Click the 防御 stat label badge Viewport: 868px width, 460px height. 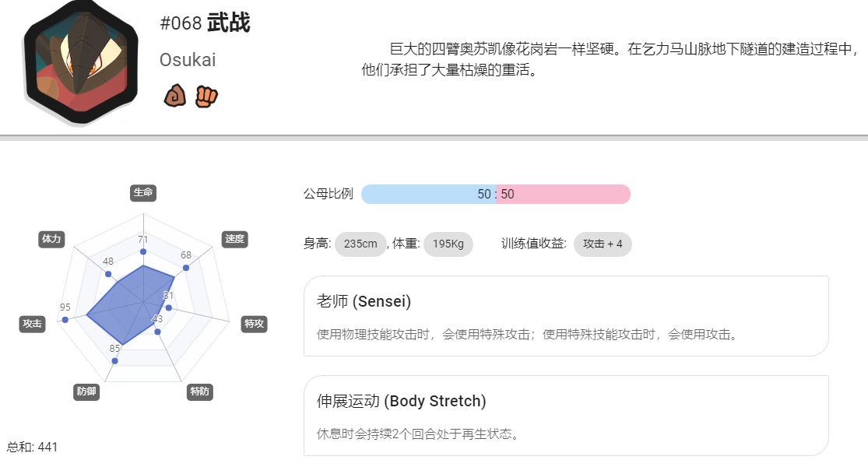pyautogui.click(x=86, y=392)
